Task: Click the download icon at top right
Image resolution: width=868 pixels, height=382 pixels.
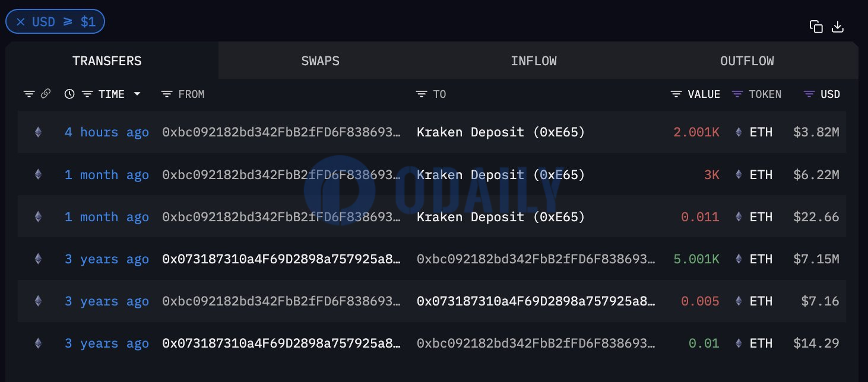Action: point(838,27)
